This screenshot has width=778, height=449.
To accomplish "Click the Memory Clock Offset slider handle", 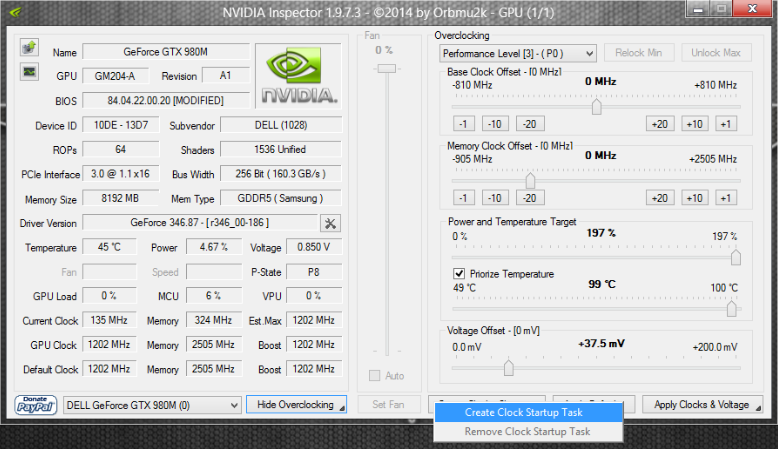I will 530,181.
